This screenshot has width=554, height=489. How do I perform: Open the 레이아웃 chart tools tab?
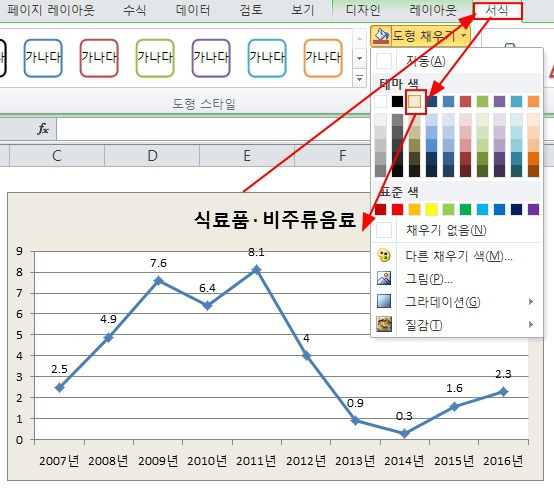(433, 10)
